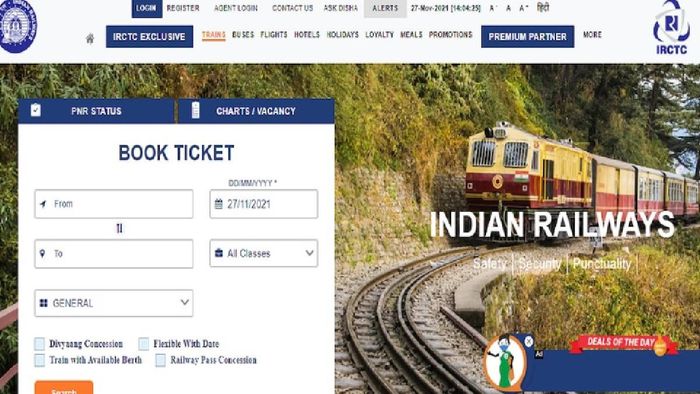This screenshot has width=700, height=394.
Task: Click the IRCTC logo at top right
Action: pyautogui.click(x=671, y=28)
